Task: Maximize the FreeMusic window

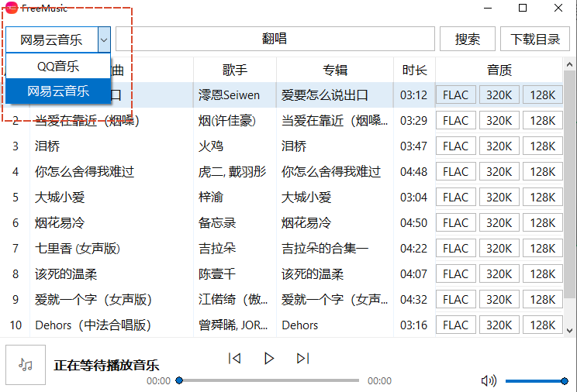Action: (x=523, y=8)
